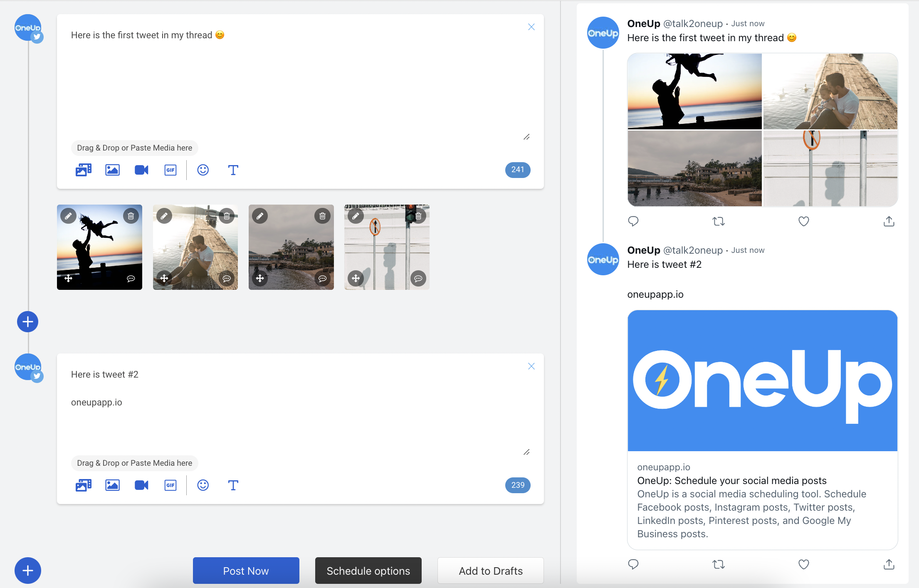This screenshot has height=588, width=919.
Task: Click the GIF icon in tweet #1 toolbar
Action: (x=170, y=169)
